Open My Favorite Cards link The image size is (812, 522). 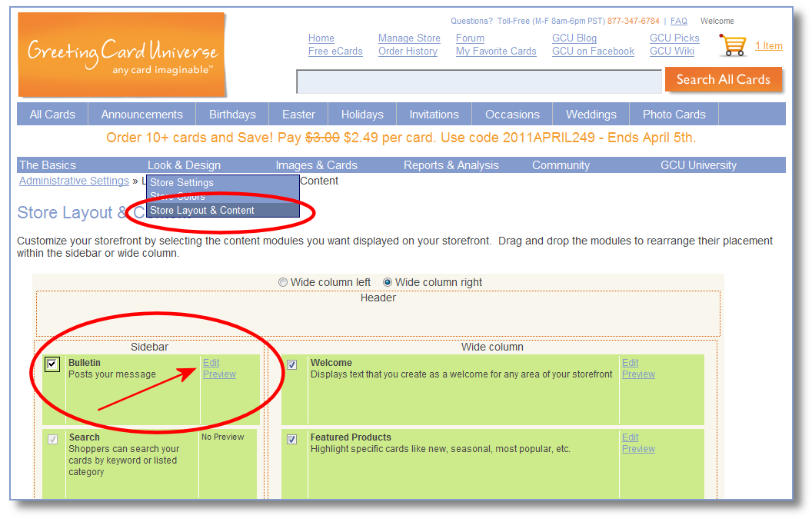[x=496, y=52]
